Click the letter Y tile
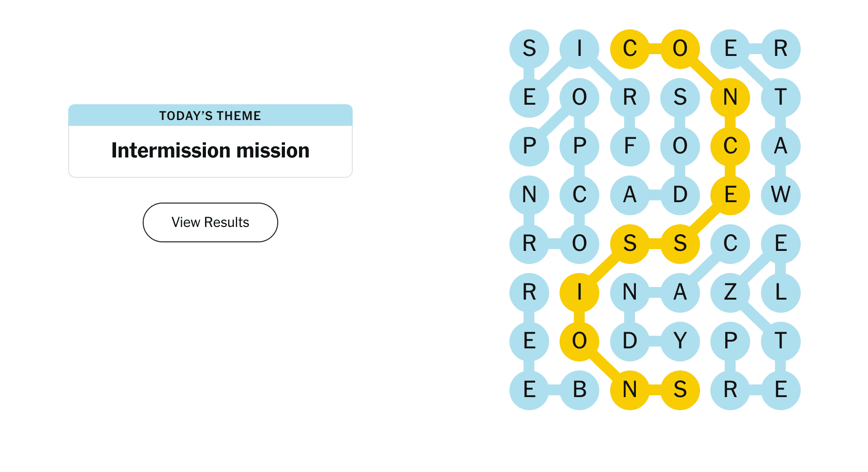868x472 pixels. coord(680,341)
